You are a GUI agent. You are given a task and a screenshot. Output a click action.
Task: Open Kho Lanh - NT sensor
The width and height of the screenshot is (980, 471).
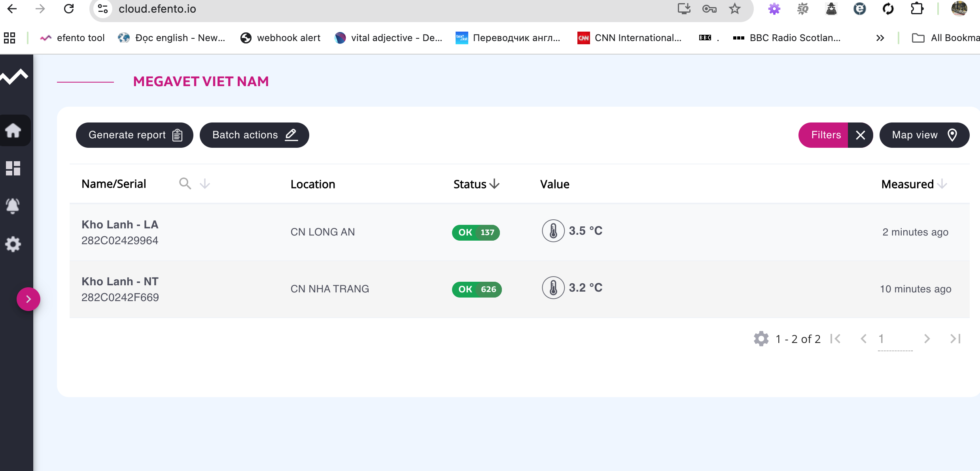pos(120,281)
